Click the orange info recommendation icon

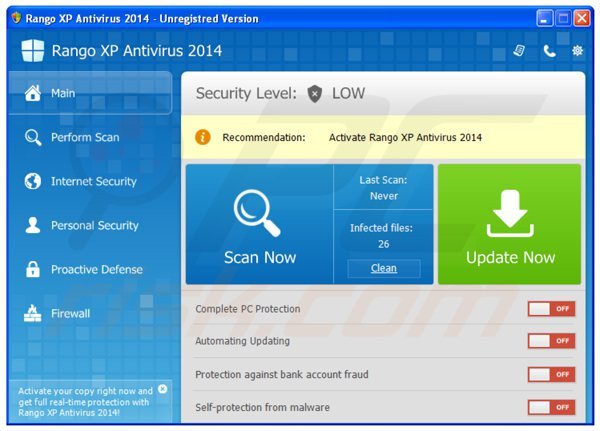(203, 137)
